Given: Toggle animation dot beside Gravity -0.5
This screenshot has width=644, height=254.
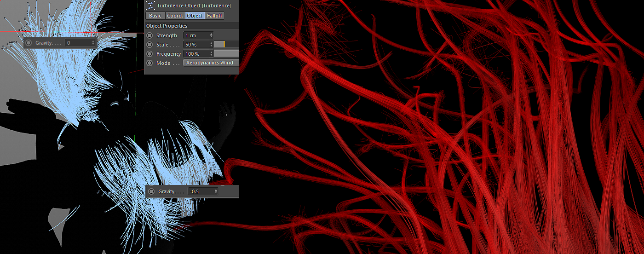Looking at the screenshot, I should 151,191.
